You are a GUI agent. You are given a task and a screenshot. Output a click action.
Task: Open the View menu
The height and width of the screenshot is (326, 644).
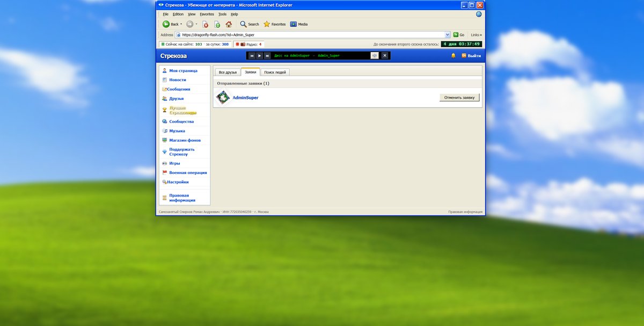pyautogui.click(x=192, y=14)
